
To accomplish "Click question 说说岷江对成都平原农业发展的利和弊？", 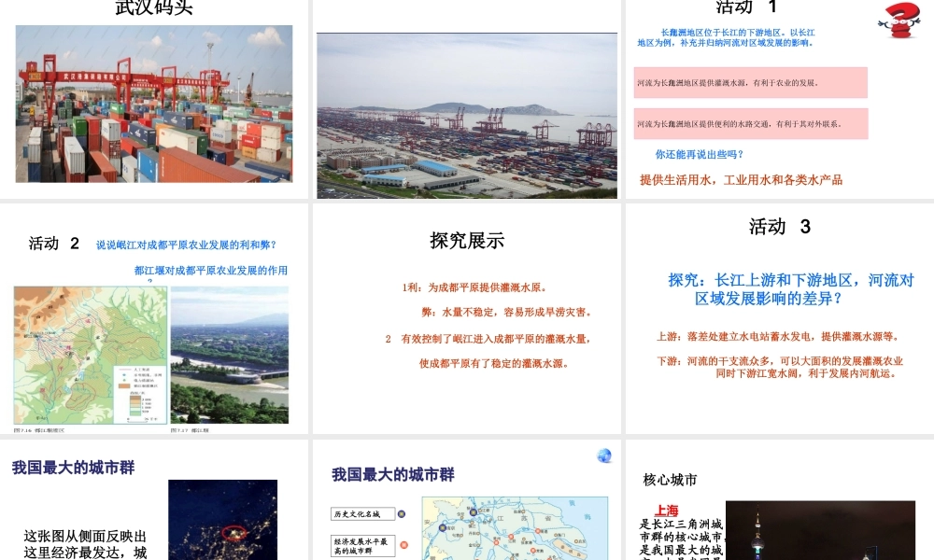I will pyautogui.click(x=187, y=245).
